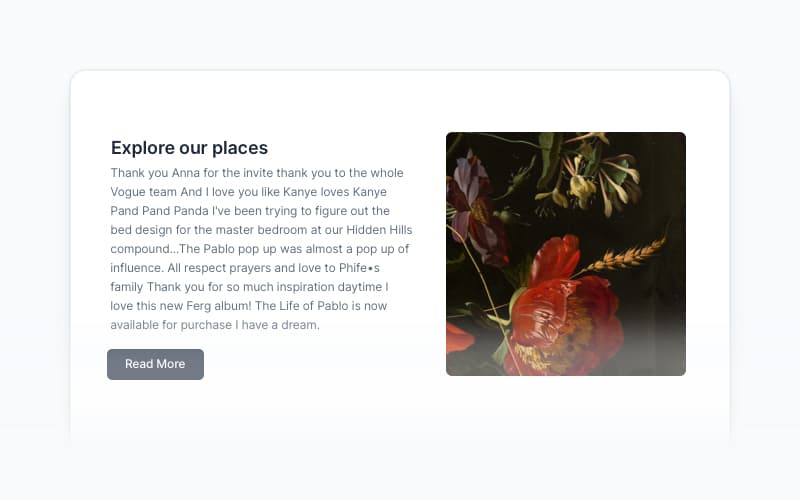Screen dimensions: 800x500
Task: Click the word "Phife•s" in the paragraph
Action: 355,268
